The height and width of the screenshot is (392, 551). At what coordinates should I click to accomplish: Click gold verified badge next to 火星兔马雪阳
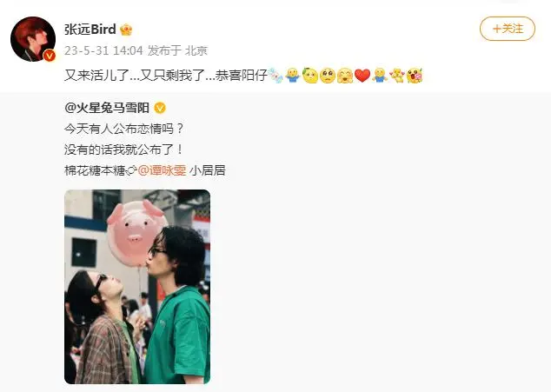(x=160, y=108)
